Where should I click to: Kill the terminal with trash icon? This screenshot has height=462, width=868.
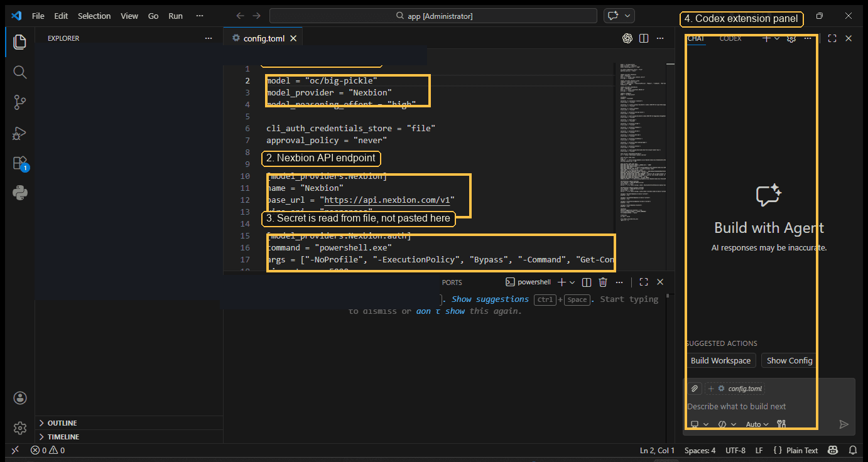[603, 282]
